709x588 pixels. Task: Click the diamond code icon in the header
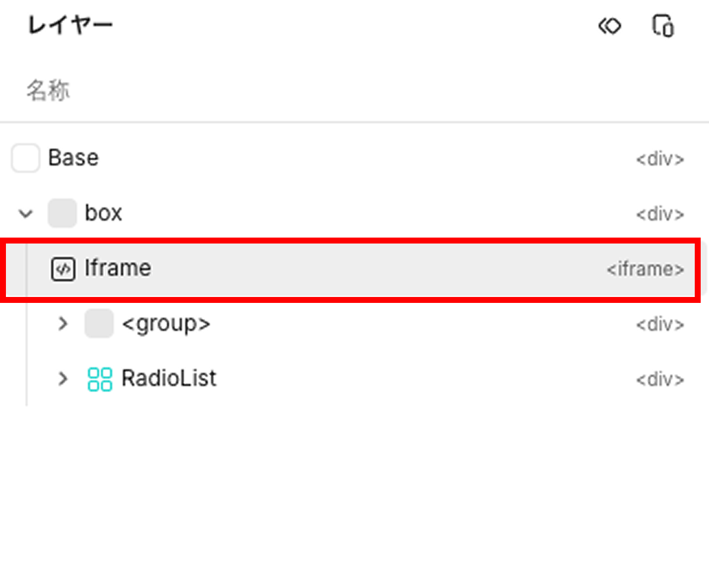click(609, 26)
